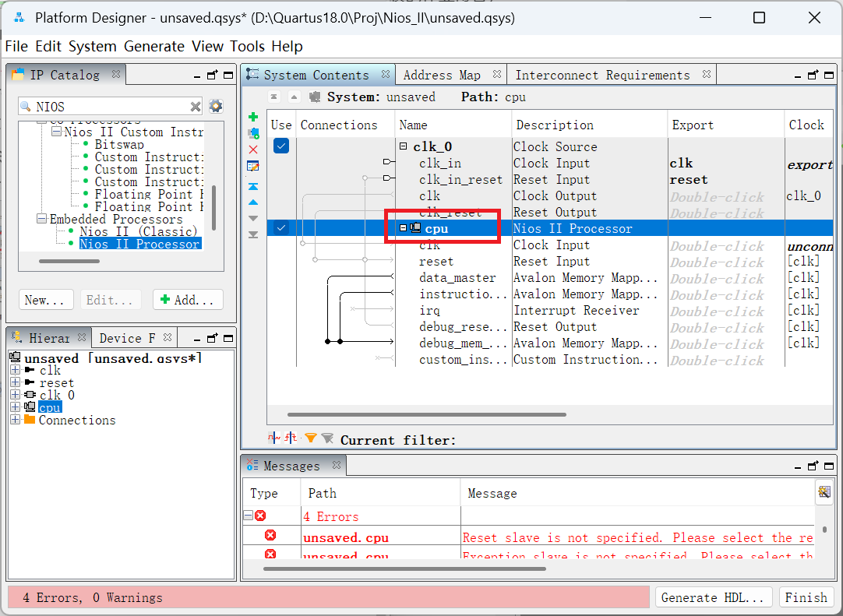Click the green plus add component icon
This screenshot has height=616, width=843.
(253, 117)
